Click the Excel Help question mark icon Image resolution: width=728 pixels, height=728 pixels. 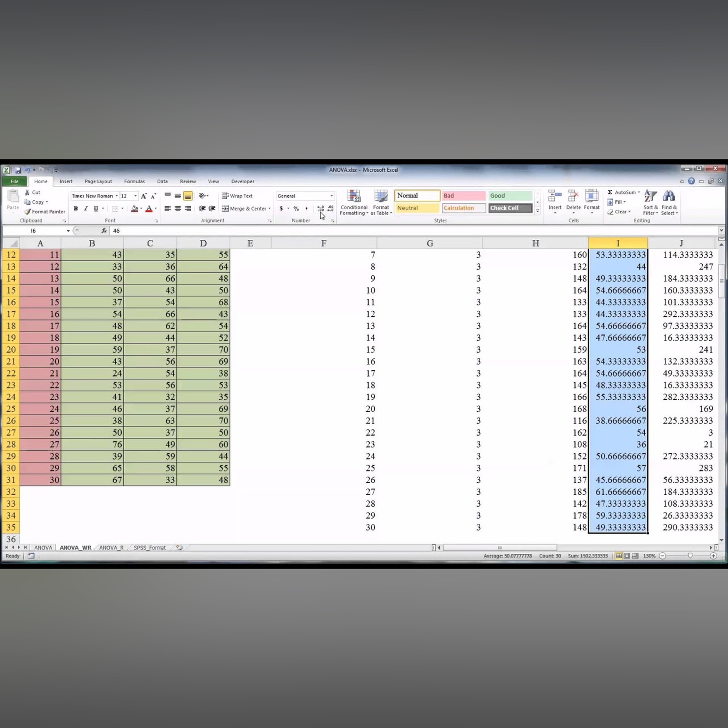click(691, 181)
